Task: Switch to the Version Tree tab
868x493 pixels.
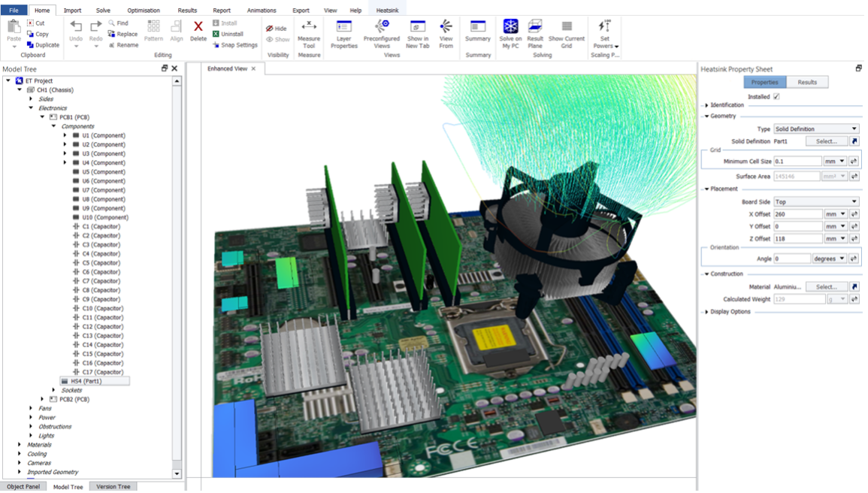Action: coord(113,487)
